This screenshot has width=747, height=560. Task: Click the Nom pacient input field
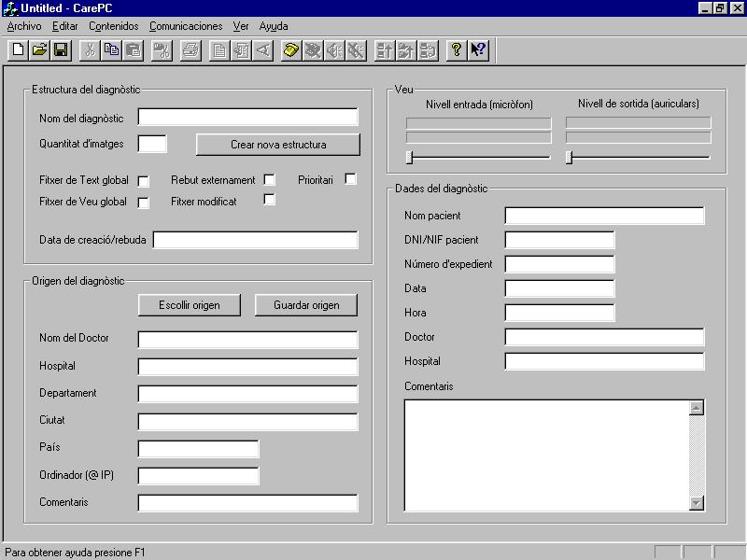604,217
